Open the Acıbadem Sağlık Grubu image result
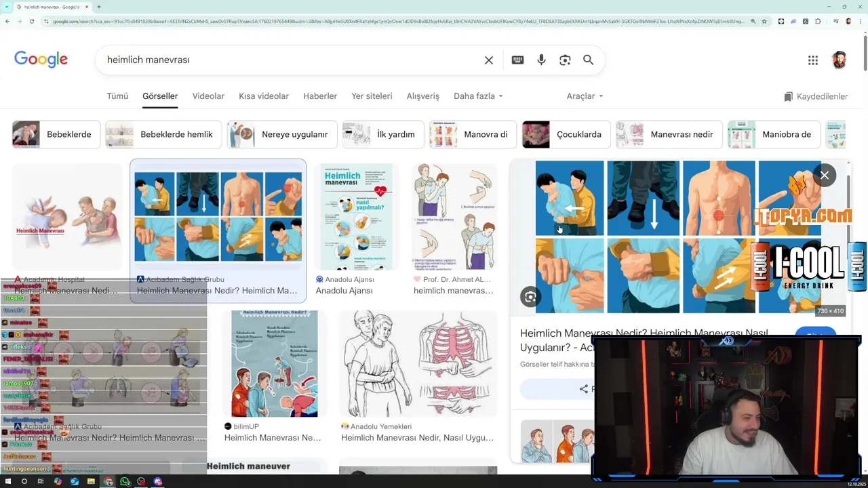 click(218, 218)
